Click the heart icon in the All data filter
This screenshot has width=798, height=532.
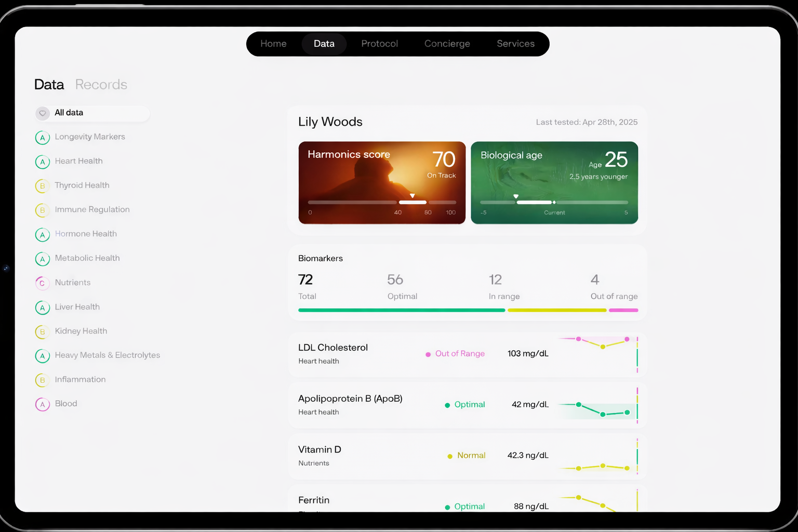tap(42, 113)
